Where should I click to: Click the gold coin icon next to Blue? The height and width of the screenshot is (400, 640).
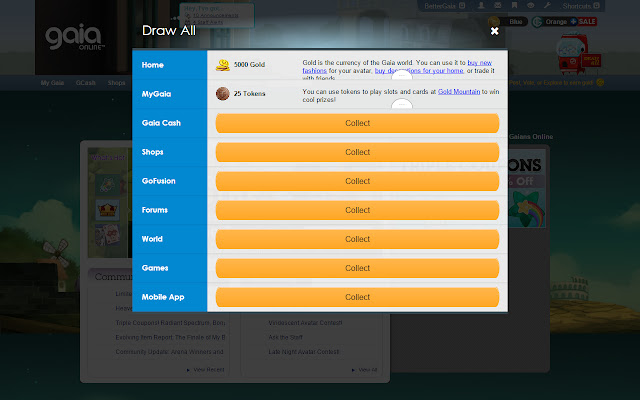[x=493, y=22]
